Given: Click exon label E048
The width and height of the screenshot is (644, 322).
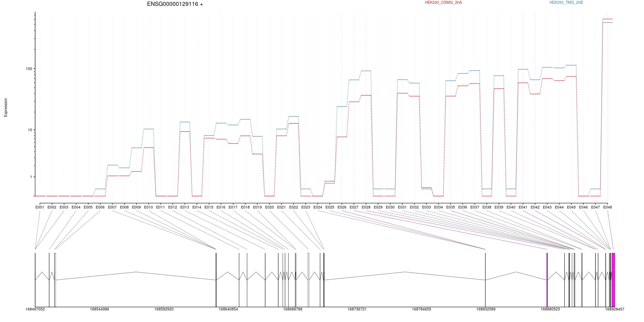Looking at the screenshot, I should (x=608, y=207).
